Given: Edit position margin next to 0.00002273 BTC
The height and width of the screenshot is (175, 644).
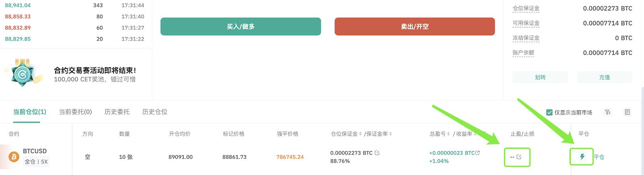Looking at the screenshot, I should (377, 153).
